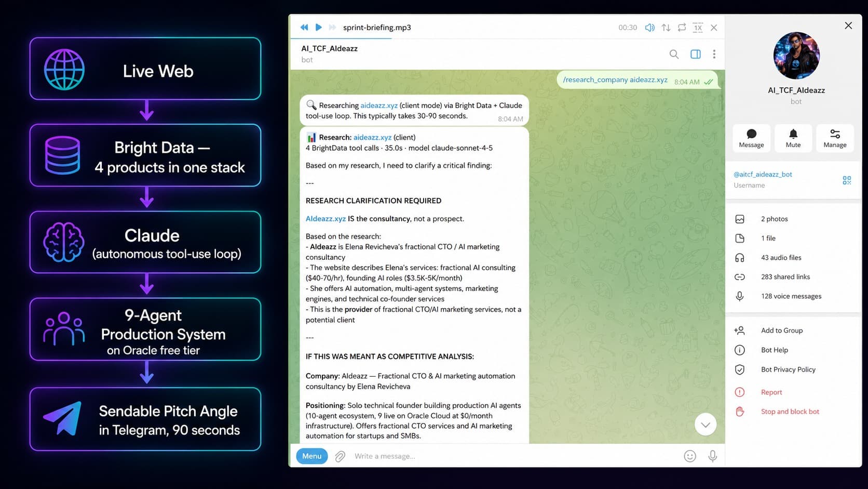The image size is (868, 489).
Task: Mute the bot notifications
Action: [793, 138]
